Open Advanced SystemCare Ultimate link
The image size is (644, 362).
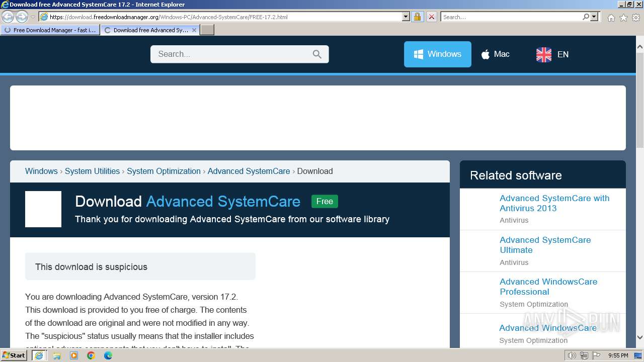tap(545, 245)
